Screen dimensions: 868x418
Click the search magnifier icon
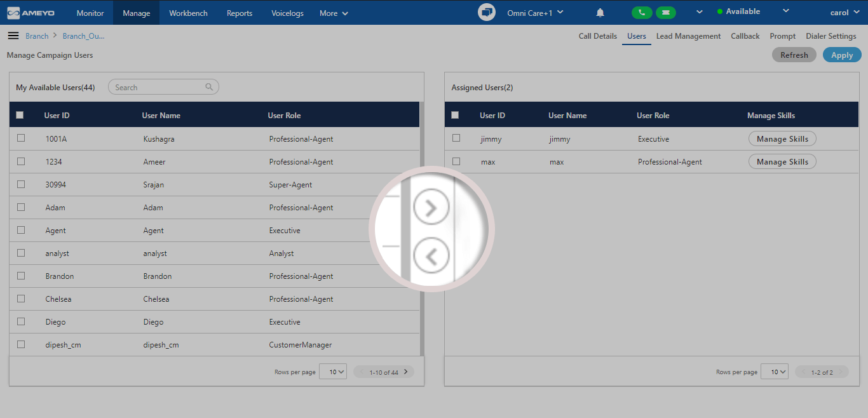[209, 87]
